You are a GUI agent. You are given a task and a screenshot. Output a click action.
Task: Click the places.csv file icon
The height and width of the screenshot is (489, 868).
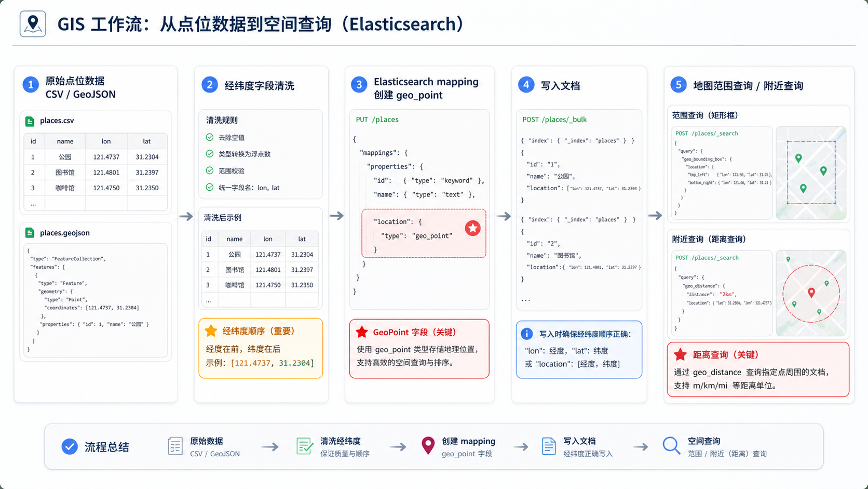30,121
